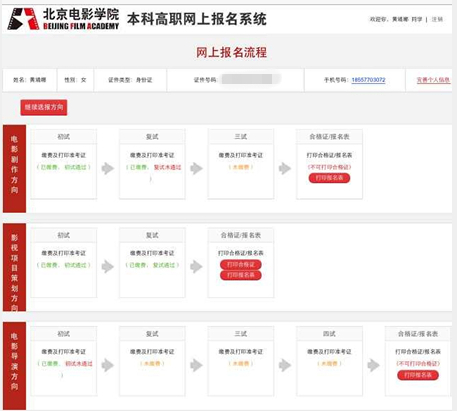Click the 继续选报方向 button
457x411 pixels.
tap(44, 107)
